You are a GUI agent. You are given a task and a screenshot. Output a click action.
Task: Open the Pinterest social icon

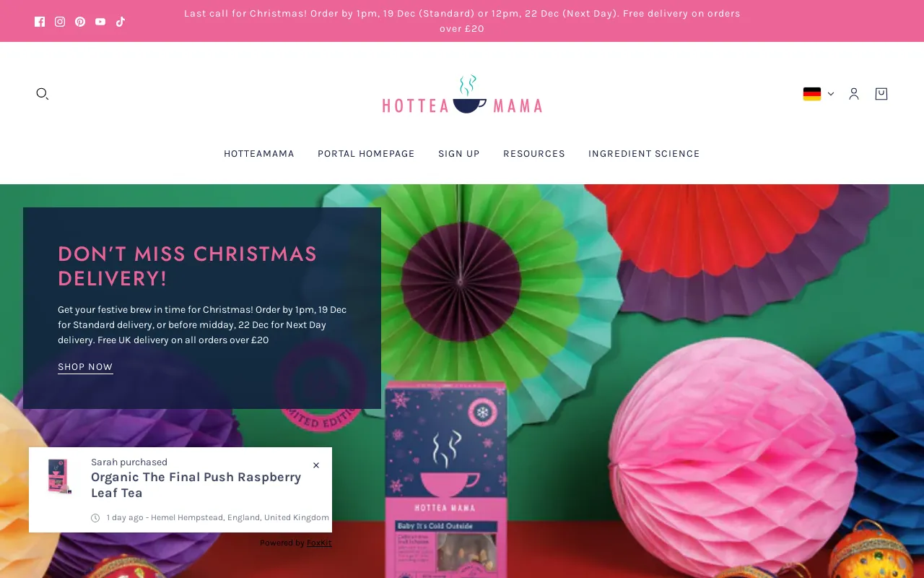tap(80, 22)
